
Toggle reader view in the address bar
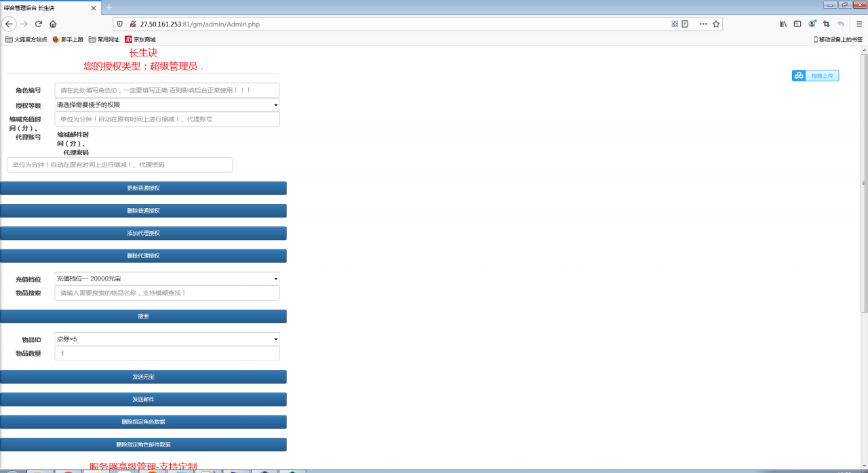pyautogui.click(x=685, y=24)
